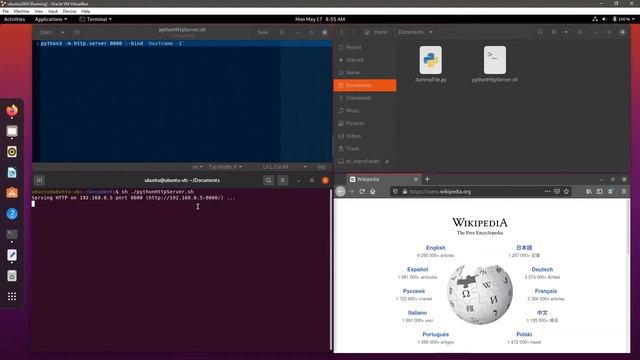This screenshot has width=640, height=360.
Task: Launch Rhythmbox from the dock
Action: [12, 152]
